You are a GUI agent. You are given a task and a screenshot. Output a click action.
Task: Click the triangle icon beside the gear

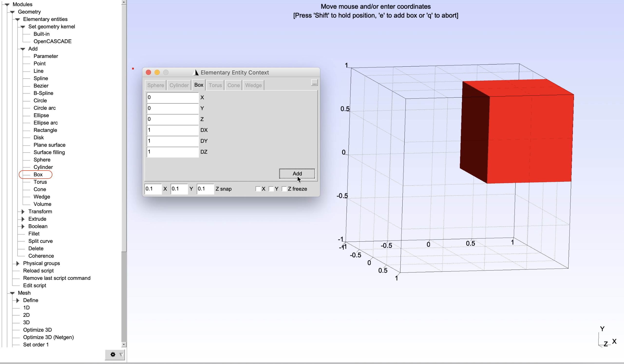[121, 355]
